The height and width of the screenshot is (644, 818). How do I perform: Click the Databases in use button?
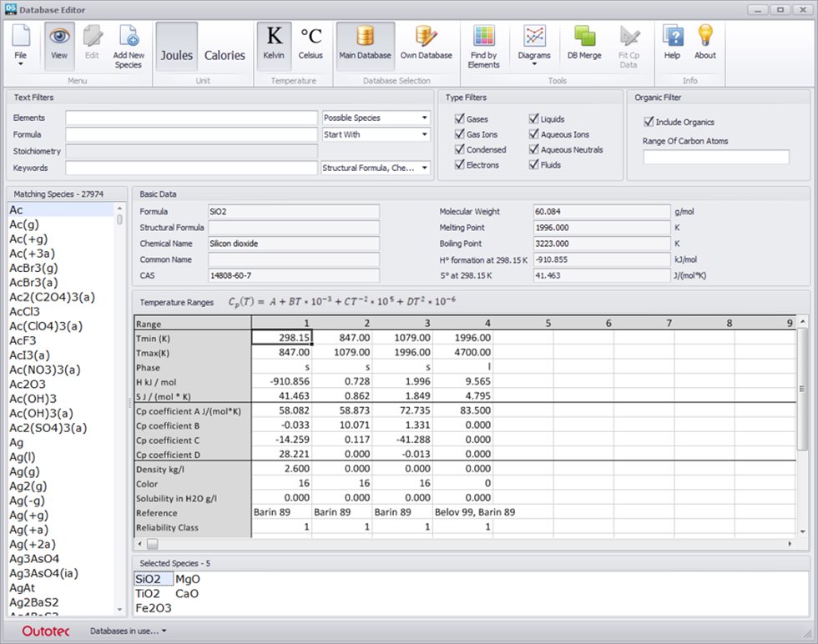coord(127,631)
